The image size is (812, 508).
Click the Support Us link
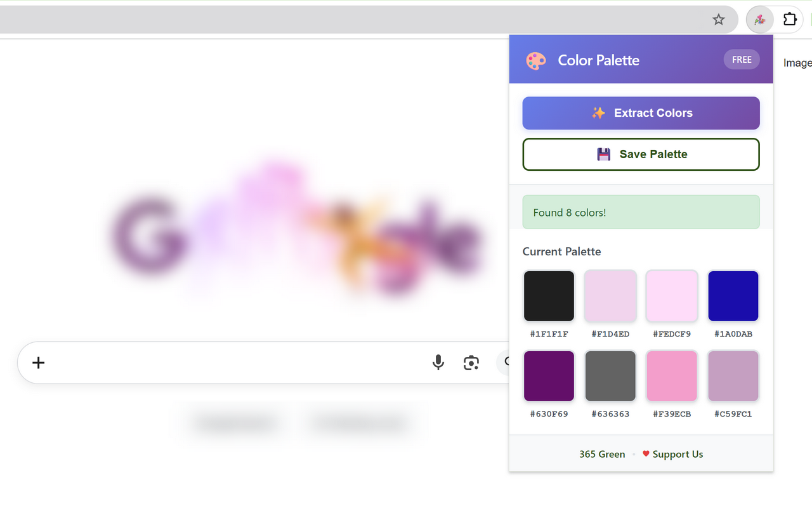click(678, 454)
